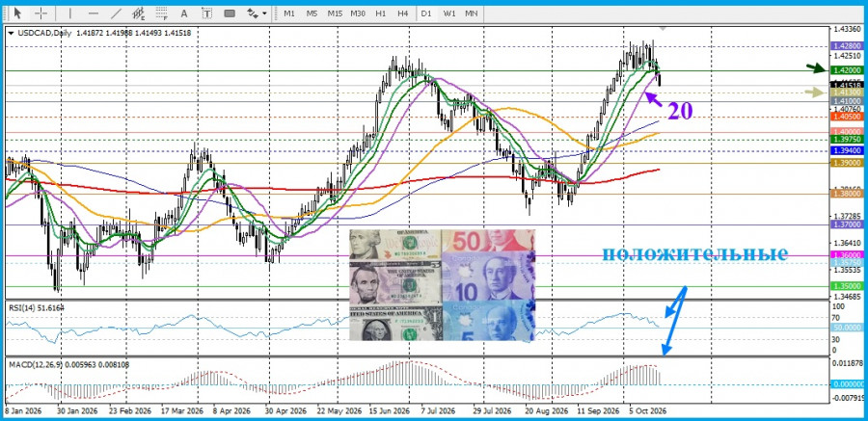The width and height of the screenshot is (868, 421).
Task: Click the 8 Jan 2026 date label
Action: 23,411
